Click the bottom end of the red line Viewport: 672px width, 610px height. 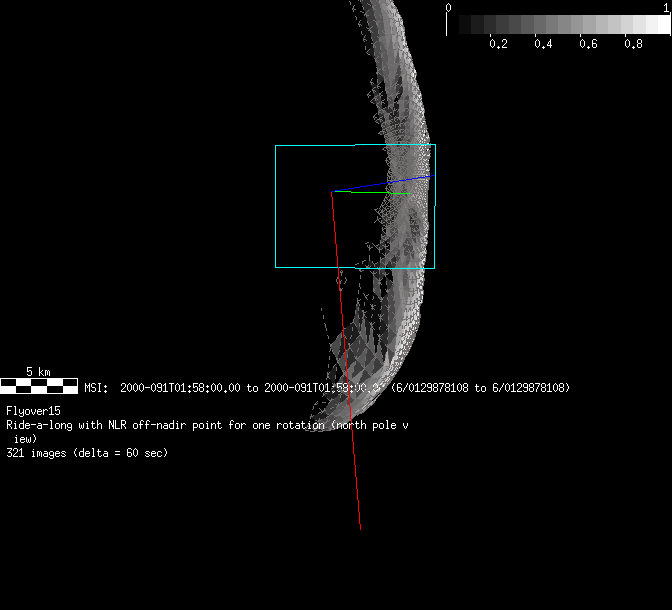coord(360,528)
